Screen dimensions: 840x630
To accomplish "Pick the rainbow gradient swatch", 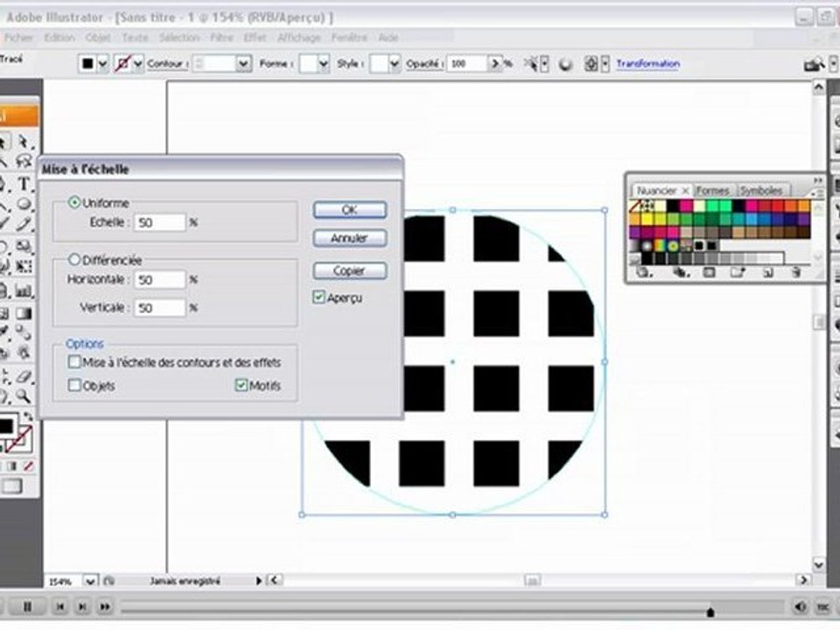I will pos(660,246).
